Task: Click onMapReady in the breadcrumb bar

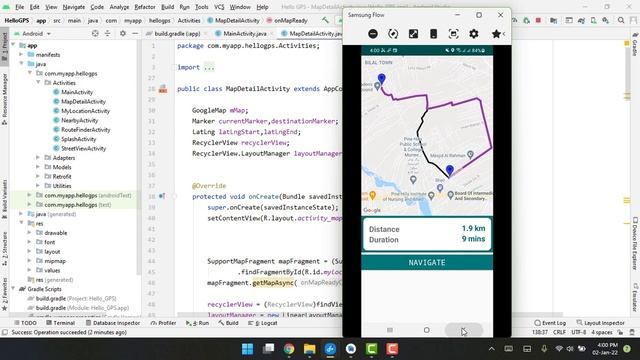Action: (291, 20)
